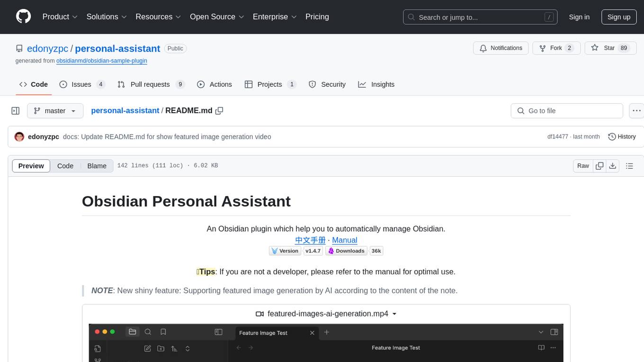Open the docs: Update README.md commit message
Screen dimensions: 644x362
[167, 136]
